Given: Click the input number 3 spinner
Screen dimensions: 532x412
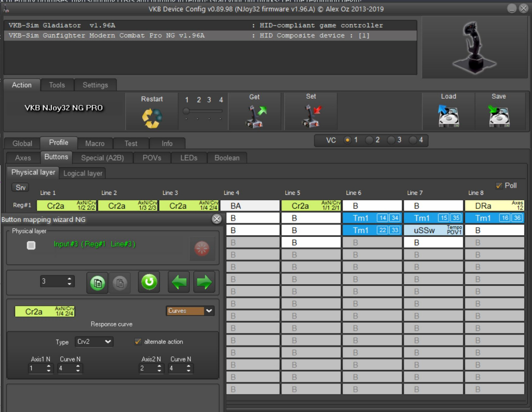Looking at the screenshot, I should point(57,281).
